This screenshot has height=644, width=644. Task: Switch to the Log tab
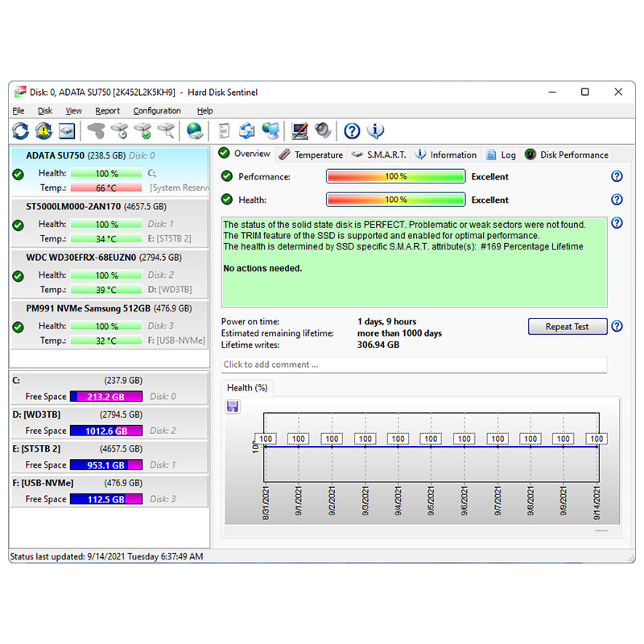coord(501,155)
